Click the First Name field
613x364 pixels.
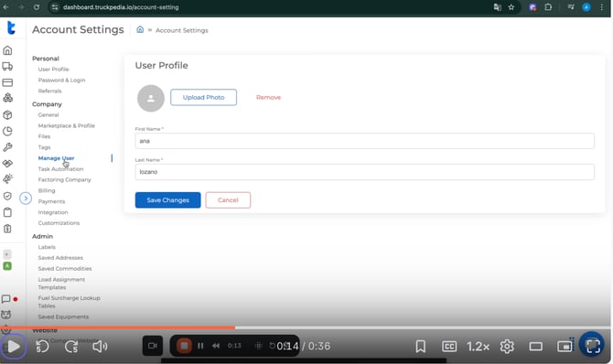click(x=364, y=141)
